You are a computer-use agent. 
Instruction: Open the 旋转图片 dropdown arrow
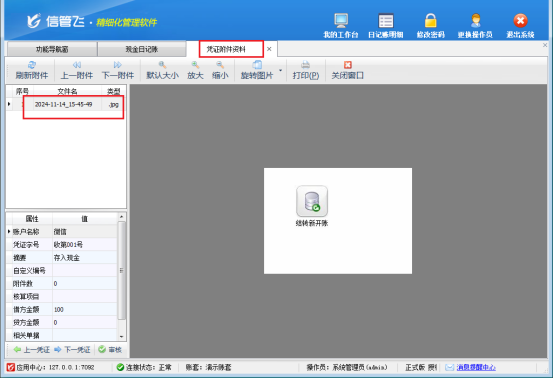[x=281, y=70]
